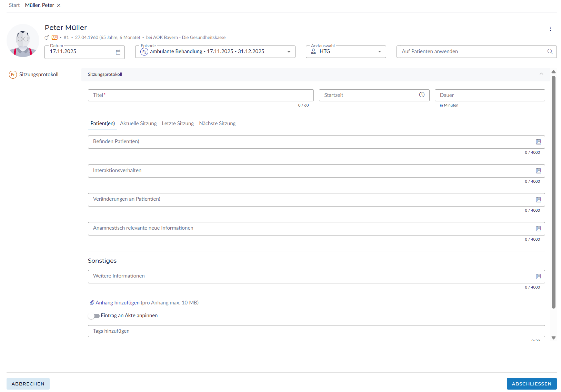Image resolution: width=561 pixels, height=392 pixels.
Task: Open the calendar picker in Datum field
Action: pos(118,52)
